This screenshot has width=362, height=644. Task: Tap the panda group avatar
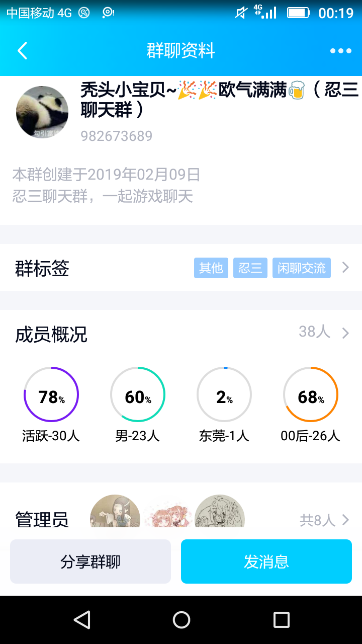(x=42, y=112)
